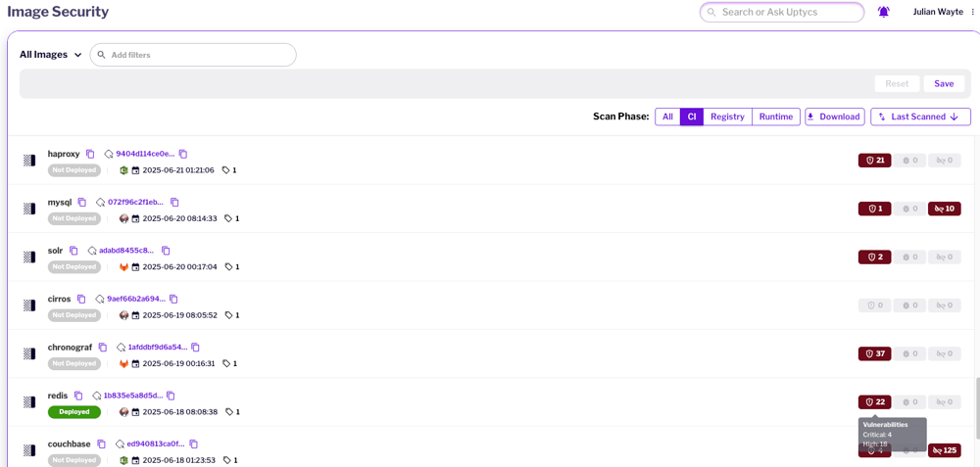Viewport: 980px width, 467px height.
Task: Copy the haproxy image name
Action: (x=90, y=154)
